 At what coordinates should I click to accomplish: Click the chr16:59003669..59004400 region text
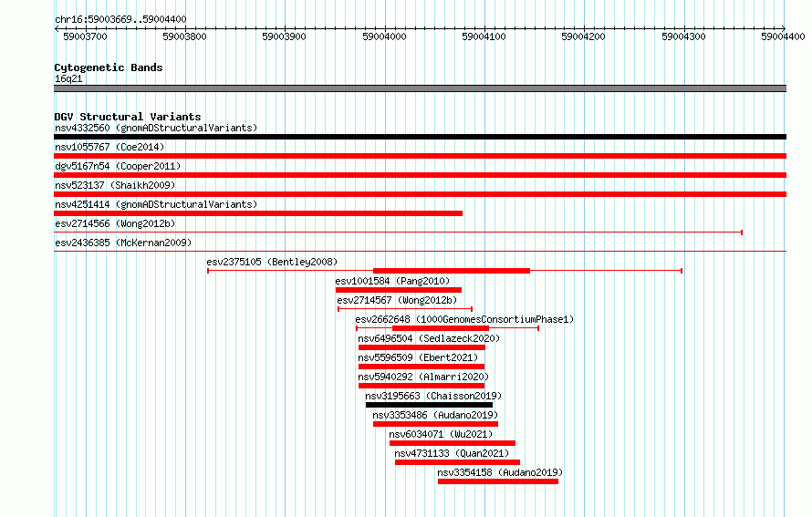point(120,20)
